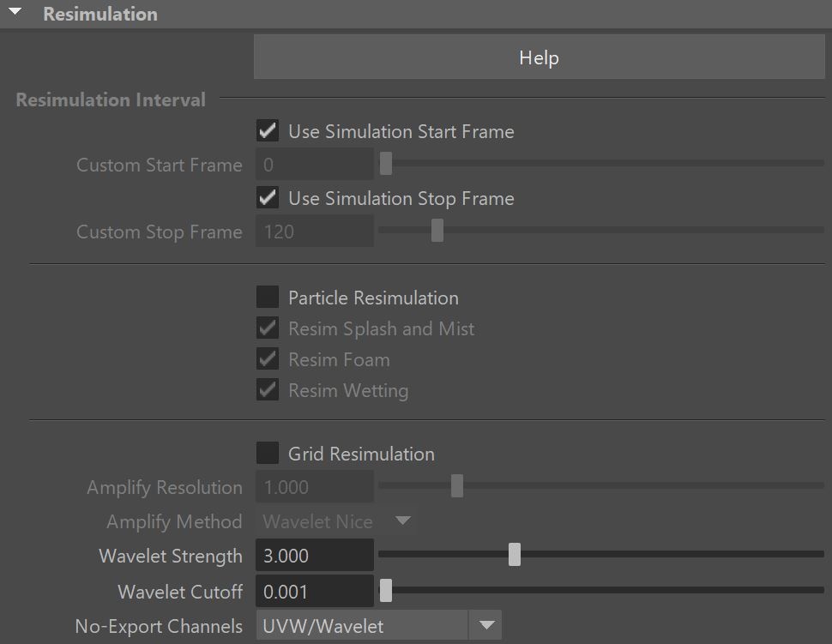Uncheck Use Simulation Start Frame

click(x=268, y=130)
